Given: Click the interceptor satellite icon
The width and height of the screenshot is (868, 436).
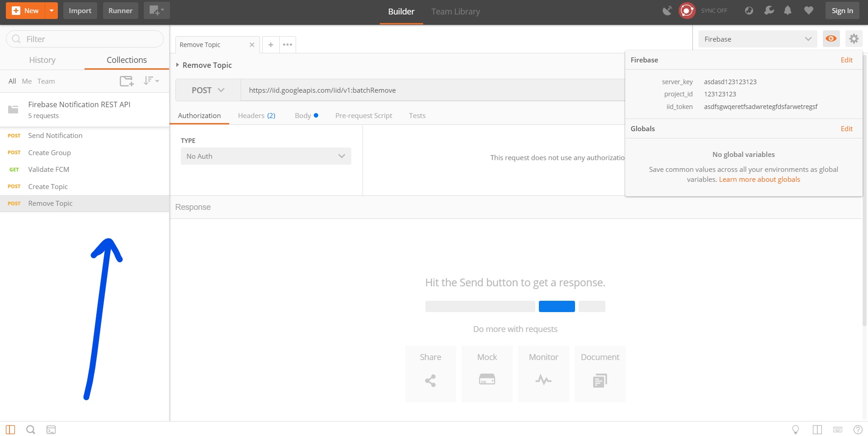Looking at the screenshot, I should click(667, 10).
